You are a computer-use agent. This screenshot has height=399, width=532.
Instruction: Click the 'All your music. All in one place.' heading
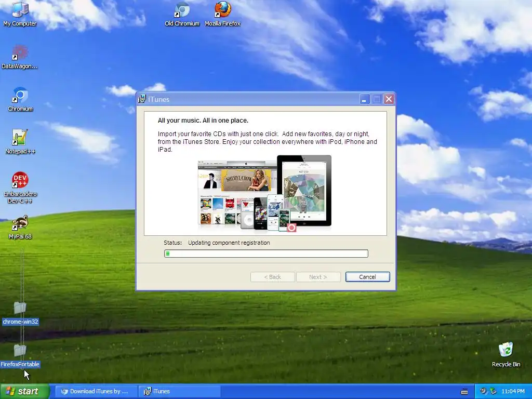[203, 121]
